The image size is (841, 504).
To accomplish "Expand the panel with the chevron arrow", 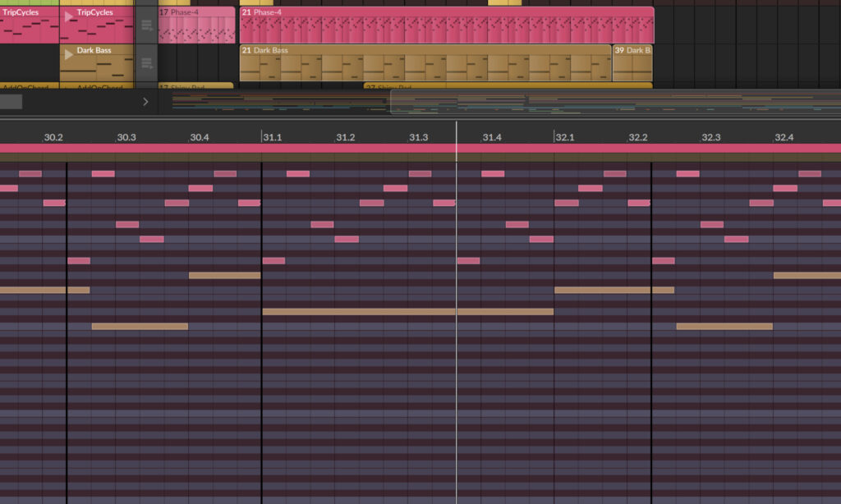I will [x=145, y=101].
